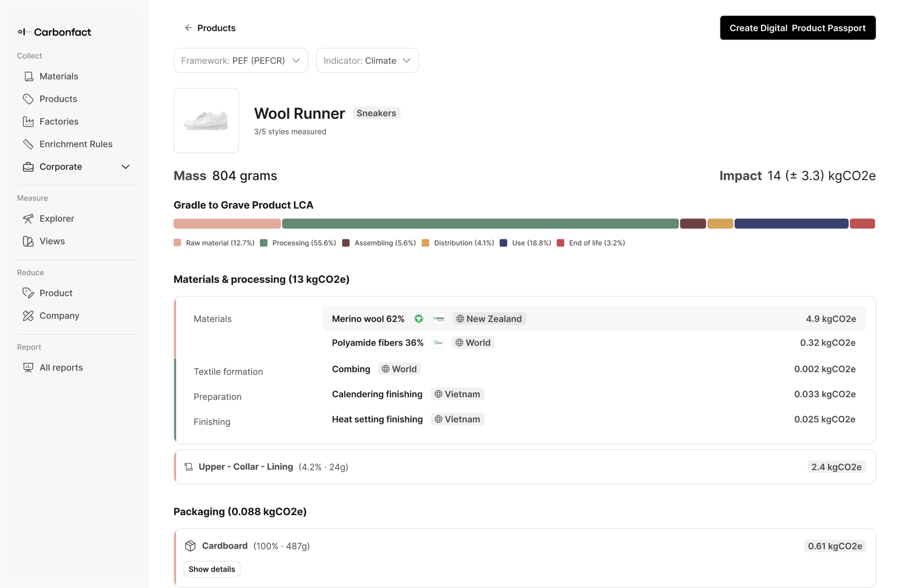
Task: Click the Heat setting finishing label
Action: pos(377,419)
